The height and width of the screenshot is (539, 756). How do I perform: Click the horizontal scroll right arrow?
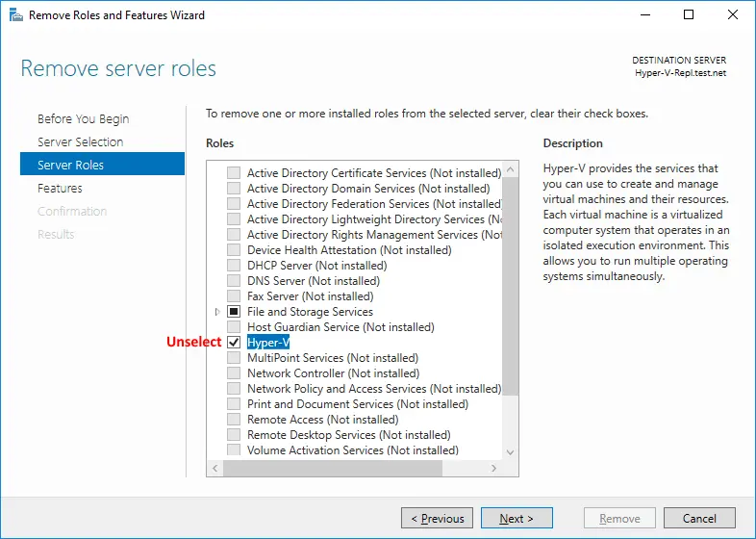coord(493,468)
